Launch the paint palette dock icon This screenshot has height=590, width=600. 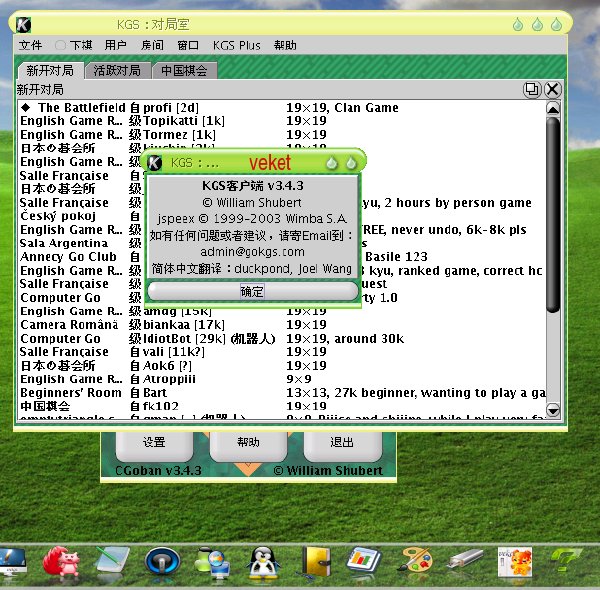click(415, 561)
